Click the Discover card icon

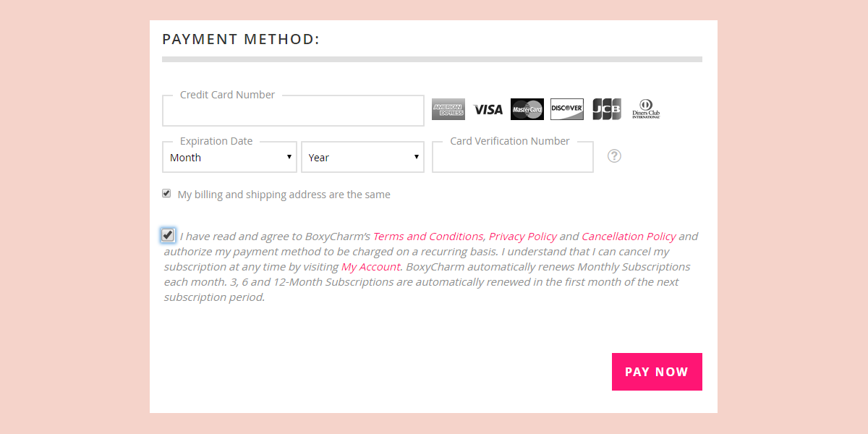point(567,110)
